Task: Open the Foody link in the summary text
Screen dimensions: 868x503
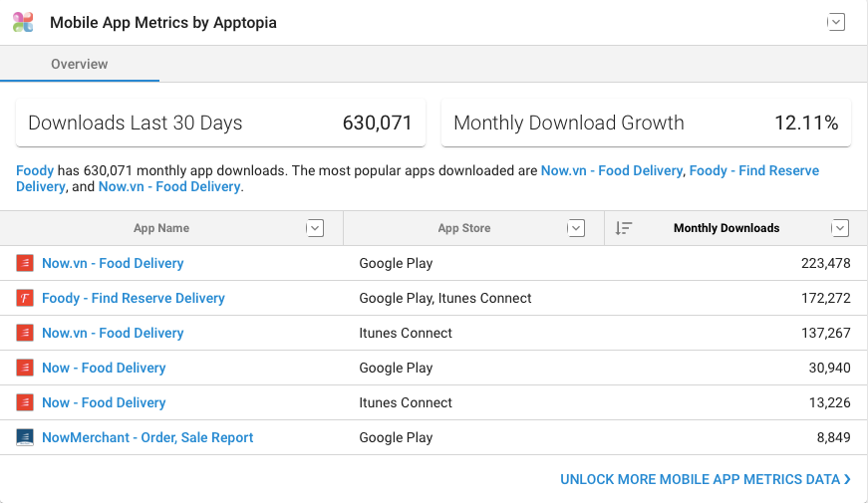Action: coord(35,170)
